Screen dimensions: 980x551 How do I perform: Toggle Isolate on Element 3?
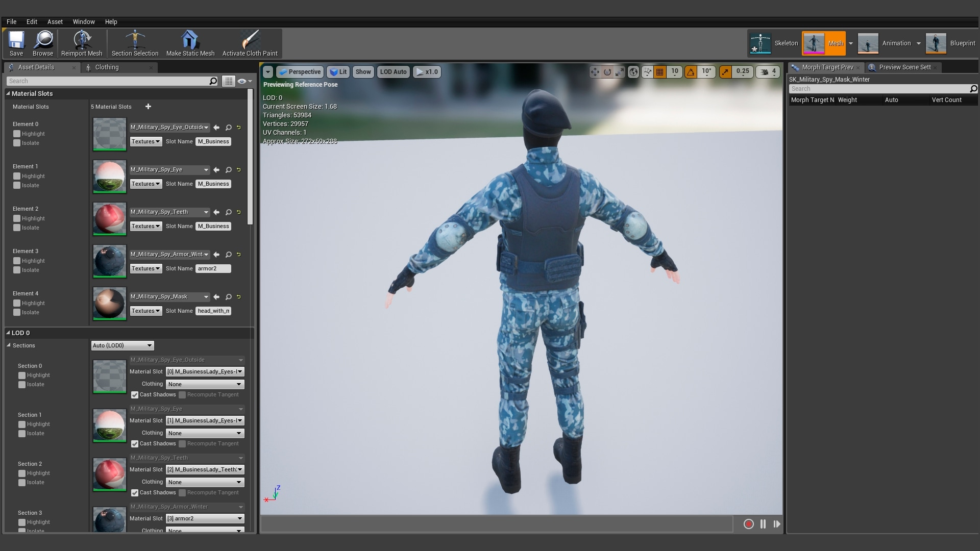click(x=17, y=270)
